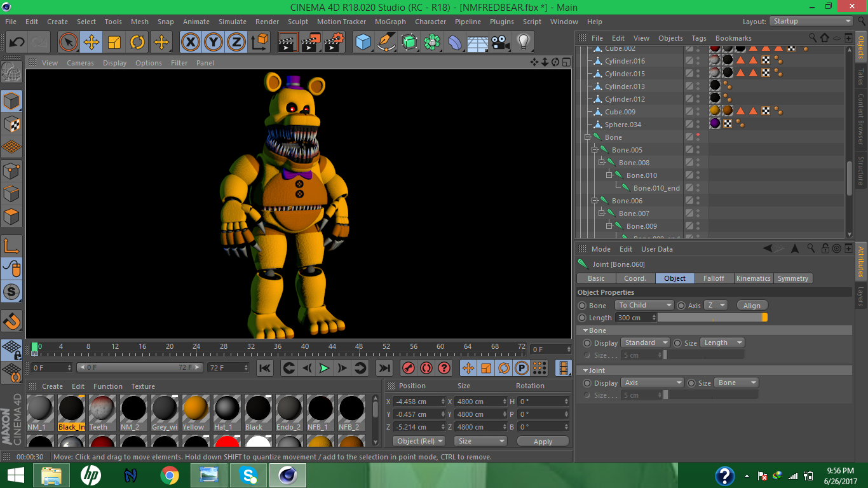Add a Light object
Image resolution: width=868 pixels, height=488 pixels.
coord(524,43)
